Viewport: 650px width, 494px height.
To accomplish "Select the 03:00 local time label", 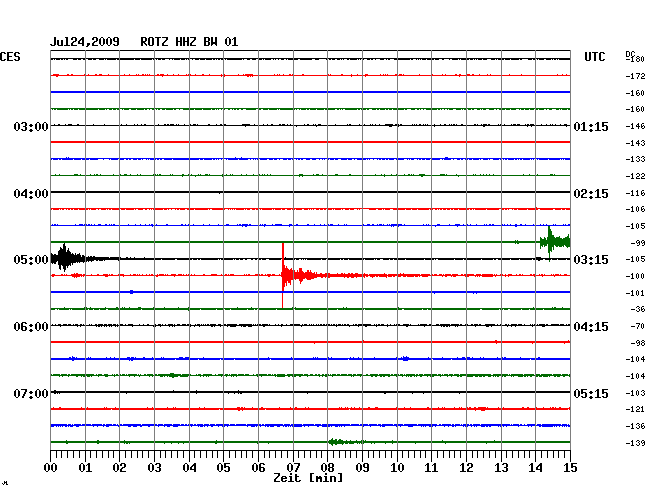I will (x=31, y=127).
